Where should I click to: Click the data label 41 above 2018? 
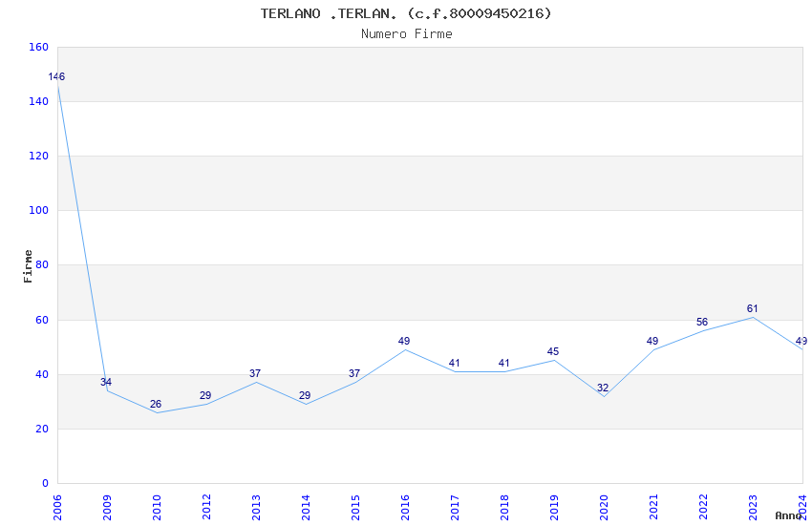(x=503, y=363)
